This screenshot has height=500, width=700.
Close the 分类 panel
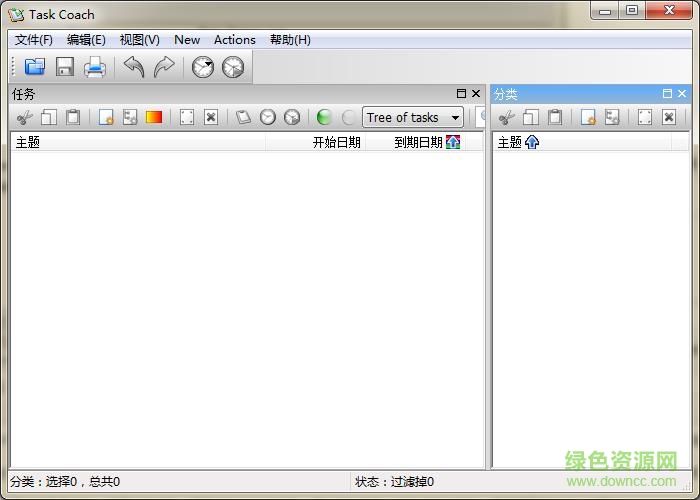click(x=682, y=93)
